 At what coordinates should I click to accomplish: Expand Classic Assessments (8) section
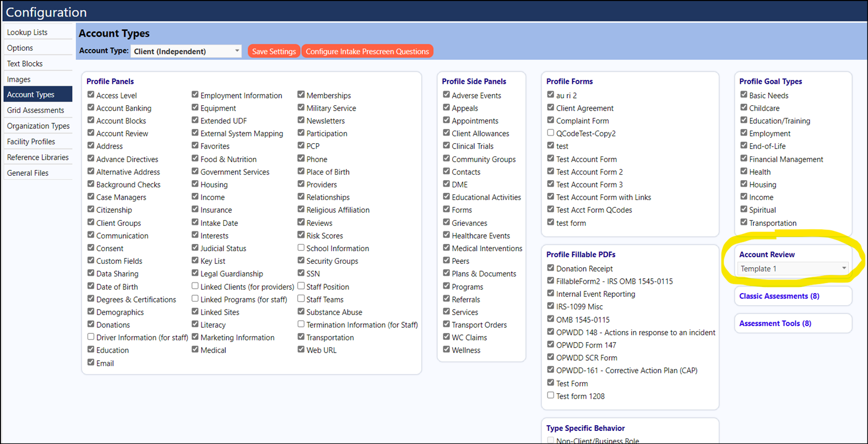tap(779, 296)
